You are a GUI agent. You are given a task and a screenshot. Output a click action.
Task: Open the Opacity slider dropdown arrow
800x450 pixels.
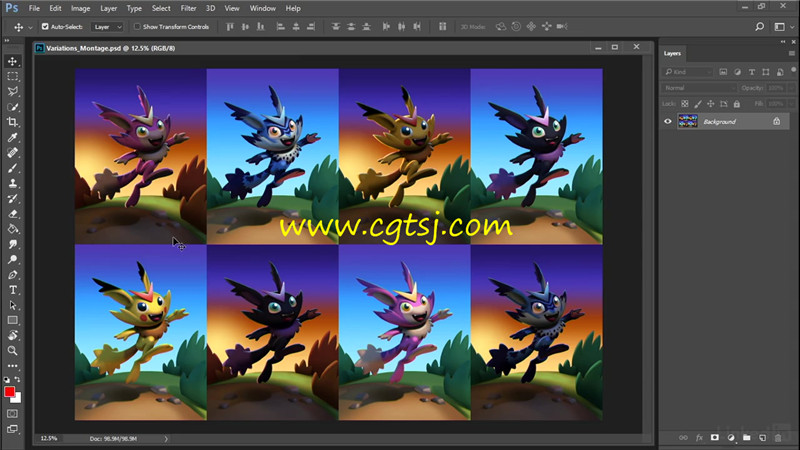791,88
